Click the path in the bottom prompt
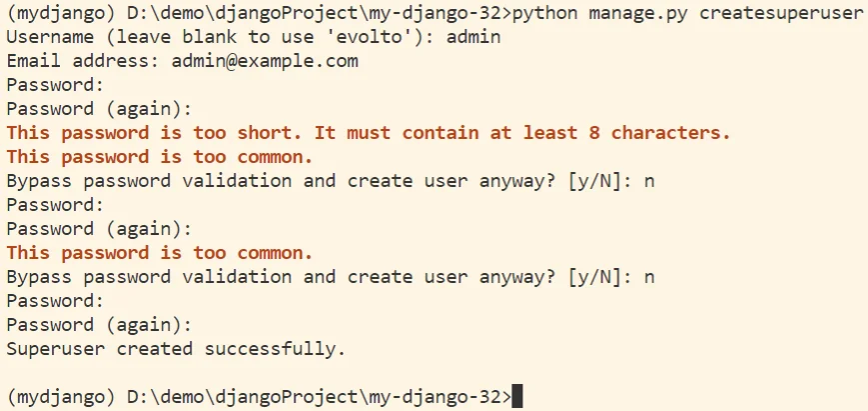 coord(313,397)
